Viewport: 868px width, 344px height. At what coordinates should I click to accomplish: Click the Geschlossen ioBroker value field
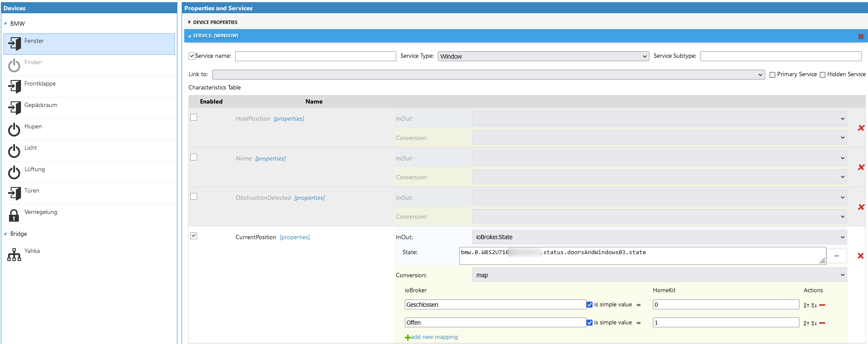tap(495, 305)
